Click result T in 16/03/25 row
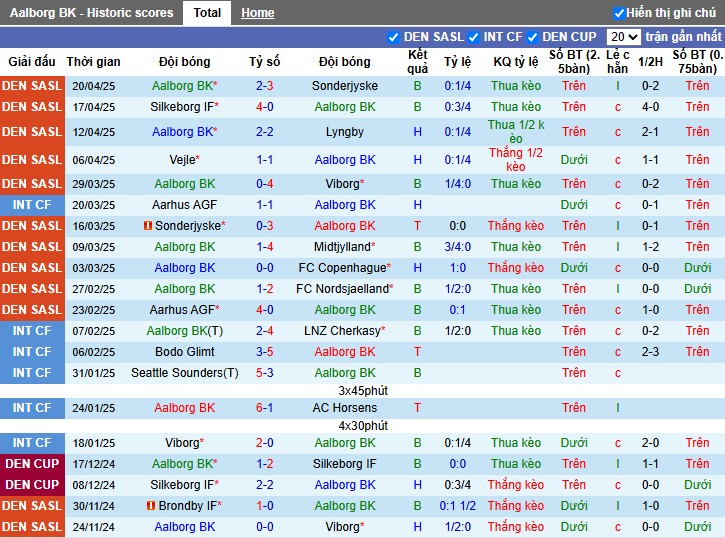 pyautogui.click(x=418, y=226)
